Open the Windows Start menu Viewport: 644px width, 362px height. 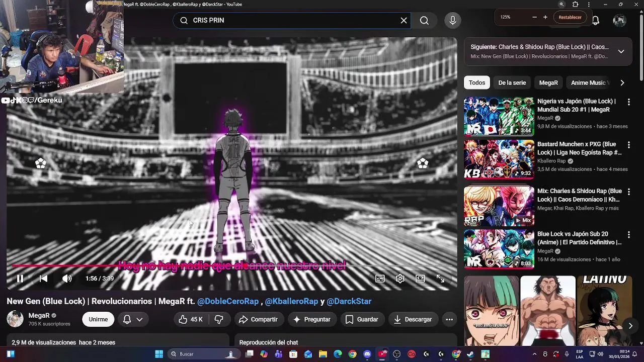pyautogui.click(x=158, y=354)
